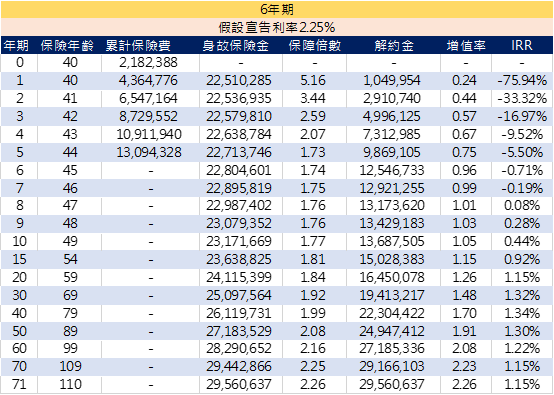Pick surrender value 12,921,255
This screenshot has height=395, width=554.
[x=392, y=189]
